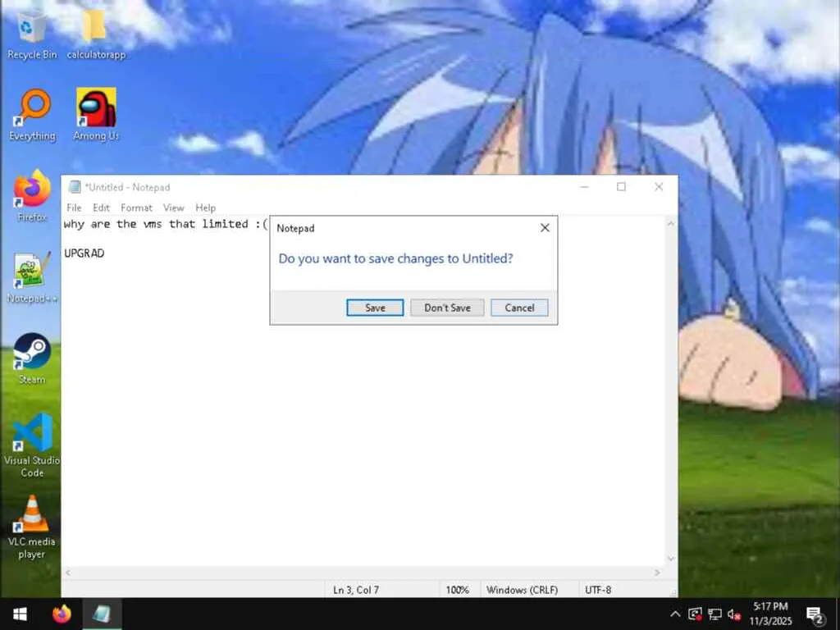The image size is (840, 630).
Task: Open the Windows Start menu
Action: pyautogui.click(x=20, y=614)
